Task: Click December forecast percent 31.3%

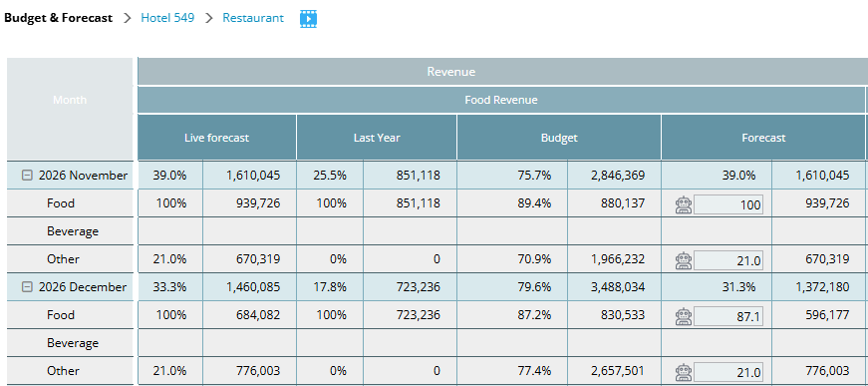Action: pyautogui.click(x=738, y=287)
